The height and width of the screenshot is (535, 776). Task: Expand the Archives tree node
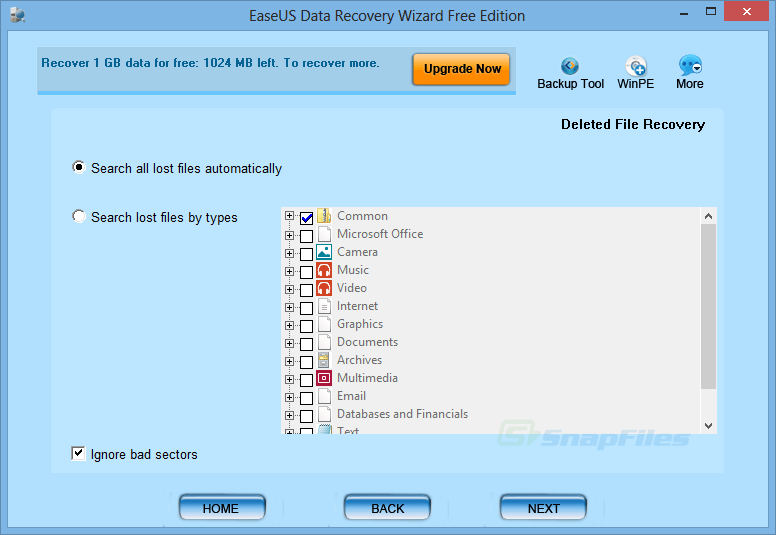point(290,361)
